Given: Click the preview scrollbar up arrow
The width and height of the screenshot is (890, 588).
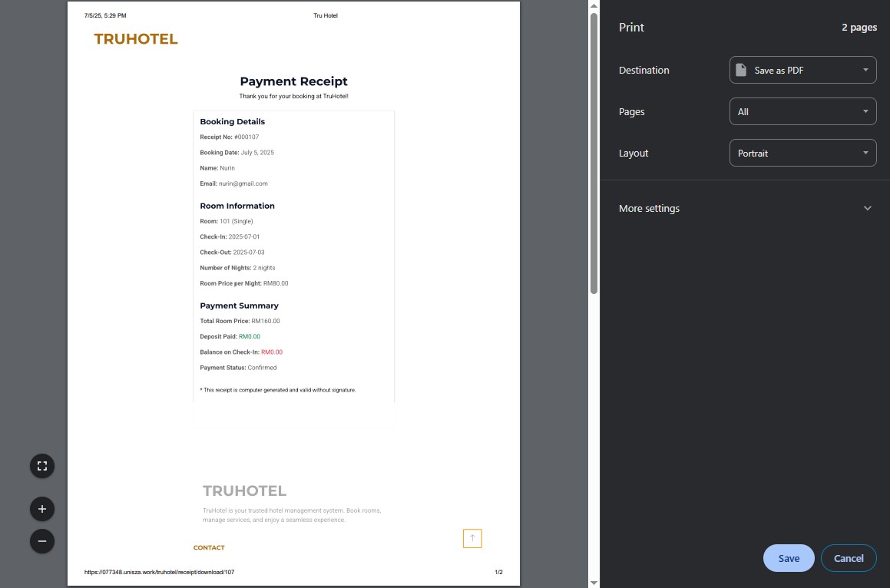Looking at the screenshot, I should [x=594, y=6].
